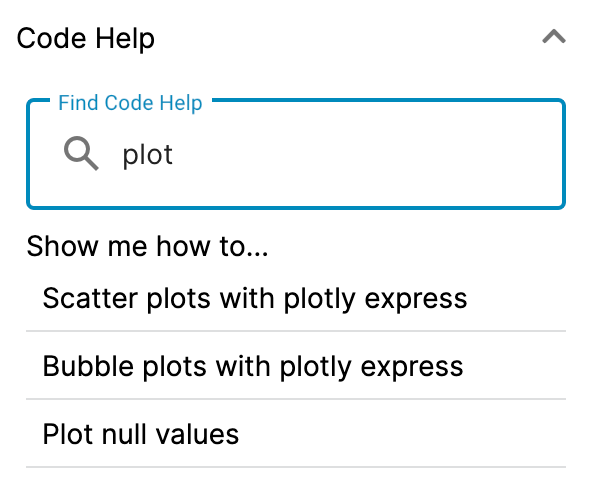
Task: Click the word 'values' in third result
Action: [x=198, y=434]
